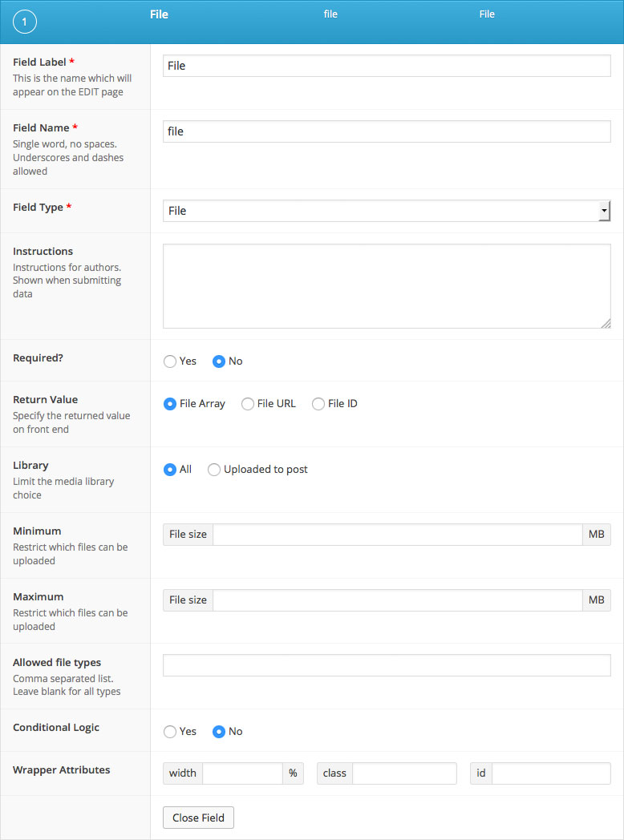Select Yes for Required

click(170, 361)
